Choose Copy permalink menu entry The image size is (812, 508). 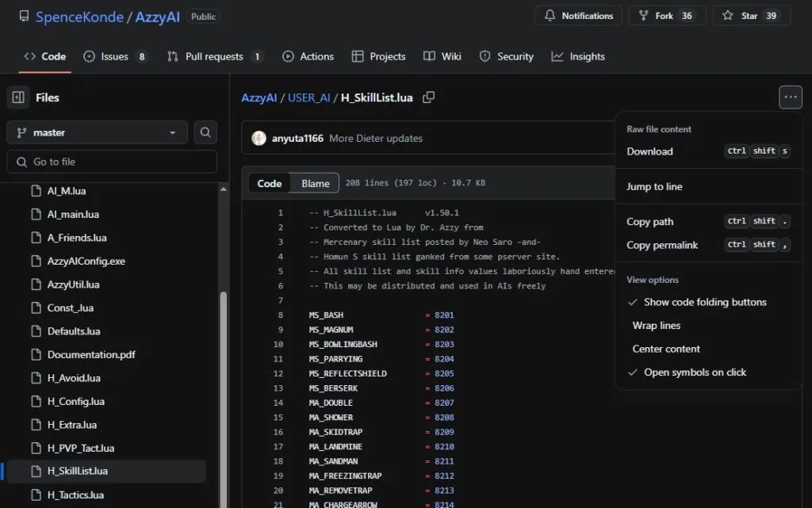point(708,245)
